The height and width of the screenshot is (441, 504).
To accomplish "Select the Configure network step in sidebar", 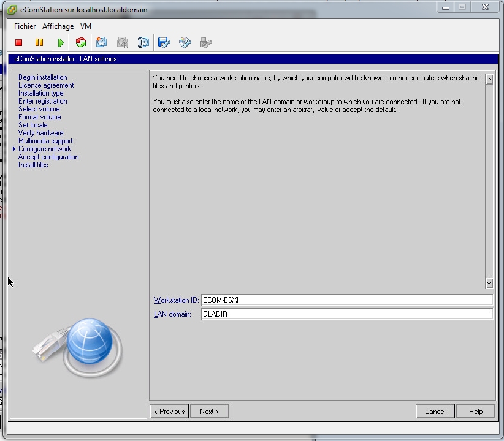I will coord(44,149).
